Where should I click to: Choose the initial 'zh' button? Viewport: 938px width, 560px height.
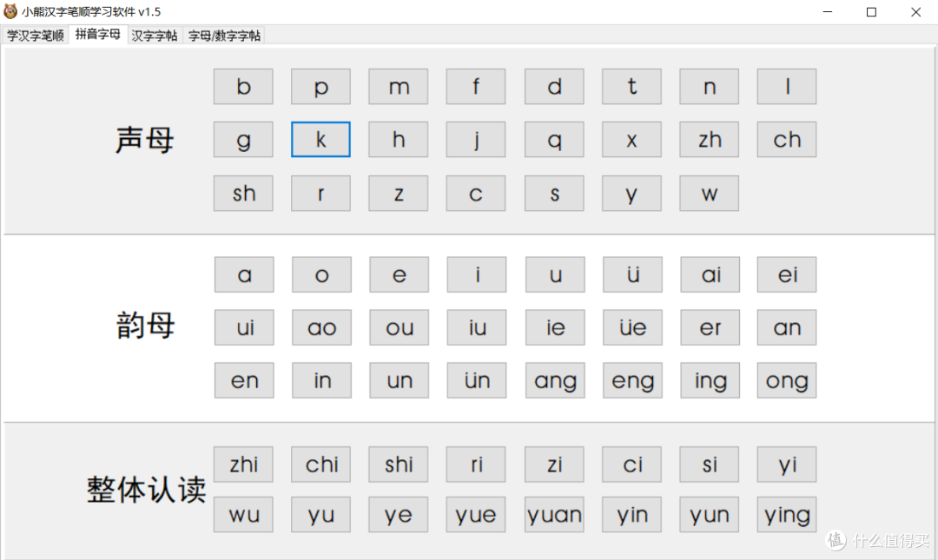(x=710, y=140)
